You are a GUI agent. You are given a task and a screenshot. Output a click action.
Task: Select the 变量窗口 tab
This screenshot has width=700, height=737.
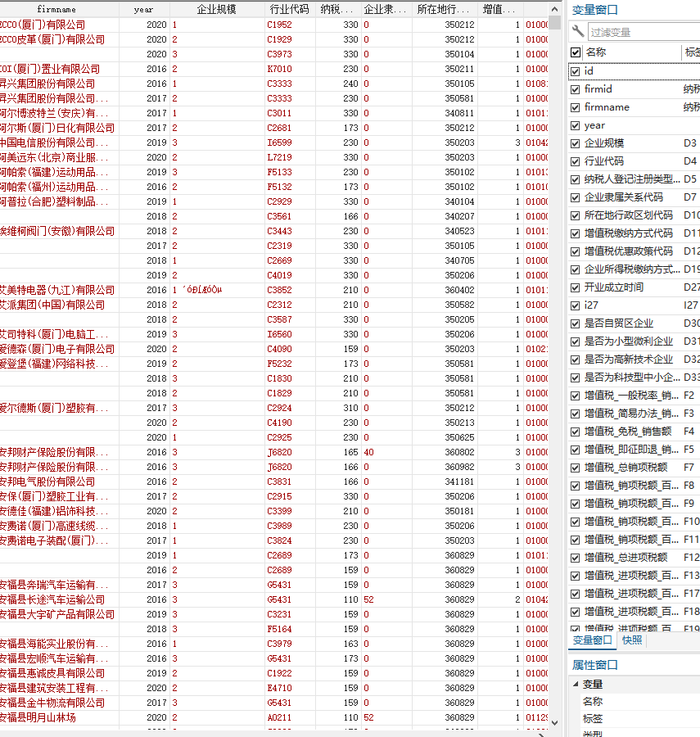(592, 640)
